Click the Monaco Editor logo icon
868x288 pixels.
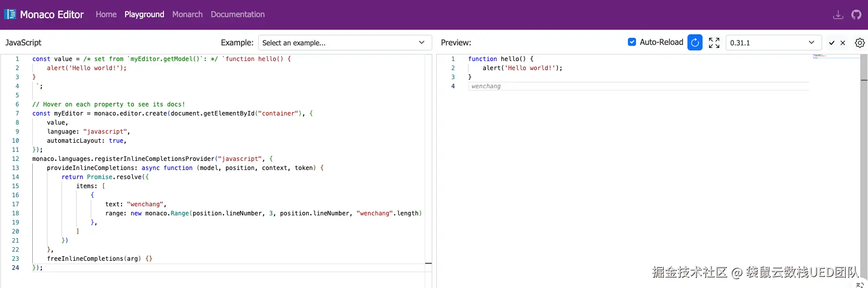point(10,14)
